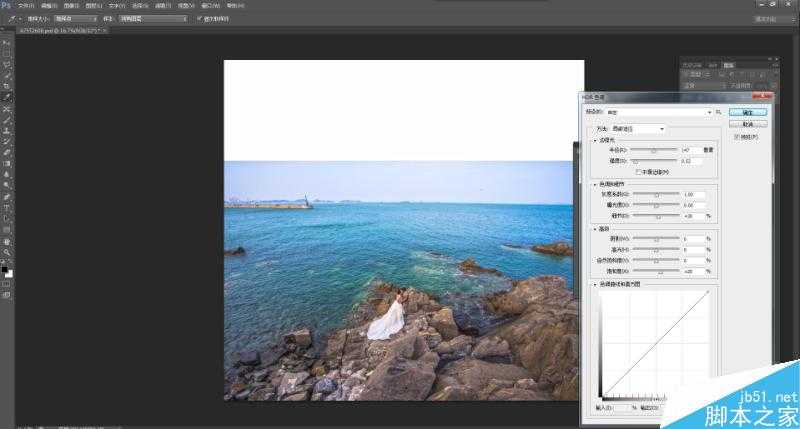
Task: Select the Horizontal Type tool
Action: tap(7, 207)
